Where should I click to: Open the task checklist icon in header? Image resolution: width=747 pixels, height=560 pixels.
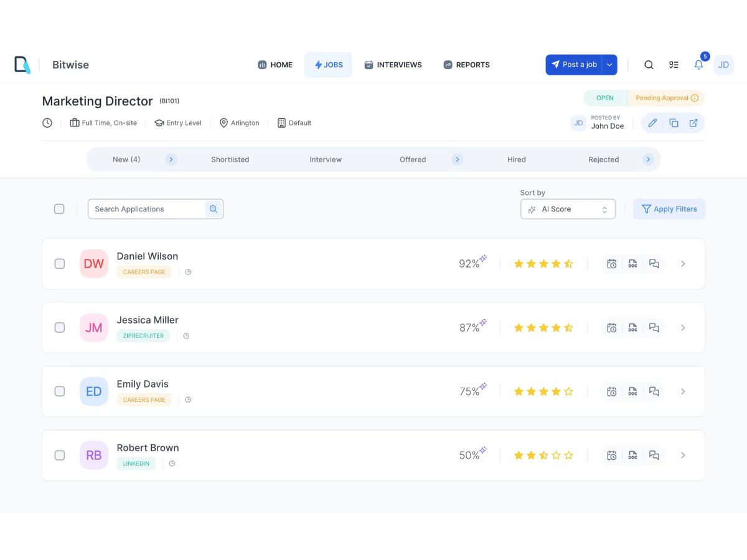coord(674,65)
